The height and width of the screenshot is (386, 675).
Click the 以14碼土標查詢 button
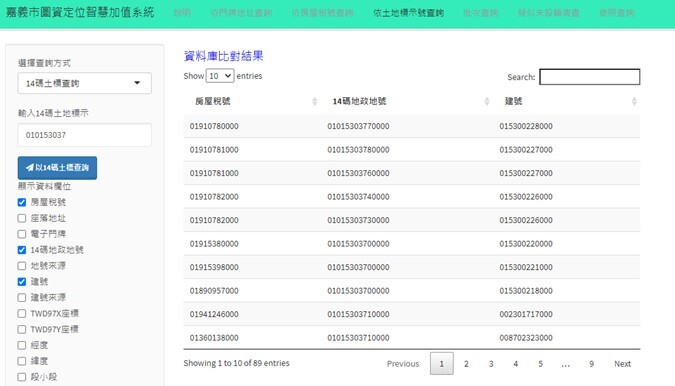(x=57, y=168)
